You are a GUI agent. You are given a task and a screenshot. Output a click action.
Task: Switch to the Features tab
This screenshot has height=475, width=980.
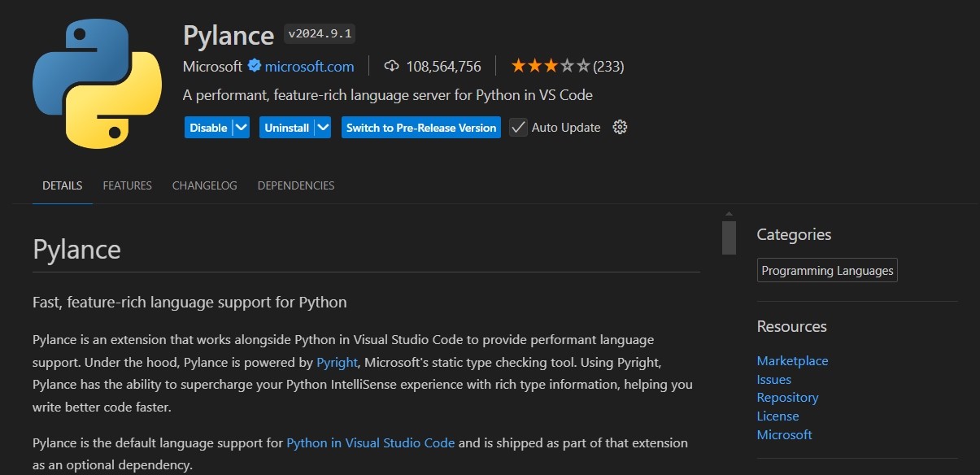coord(127,185)
